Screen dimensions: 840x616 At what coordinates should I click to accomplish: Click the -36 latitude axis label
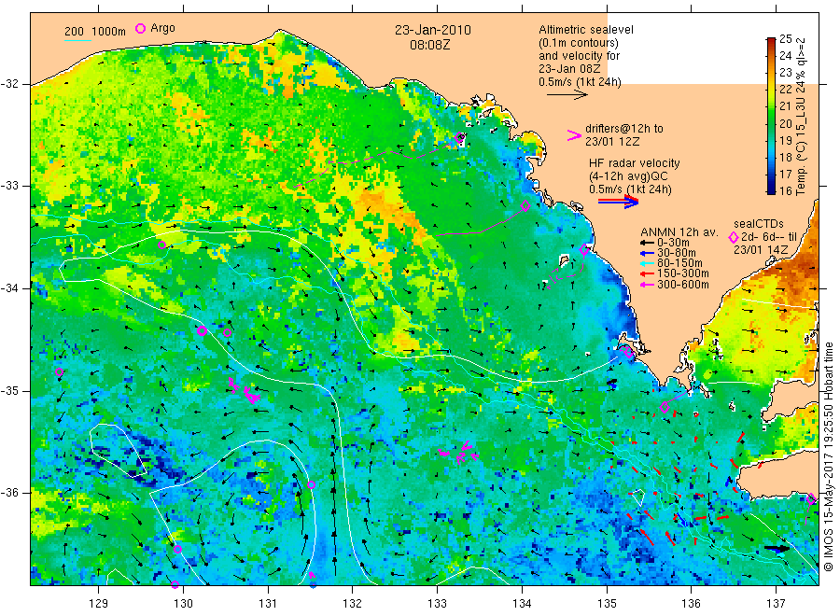tap(9, 493)
